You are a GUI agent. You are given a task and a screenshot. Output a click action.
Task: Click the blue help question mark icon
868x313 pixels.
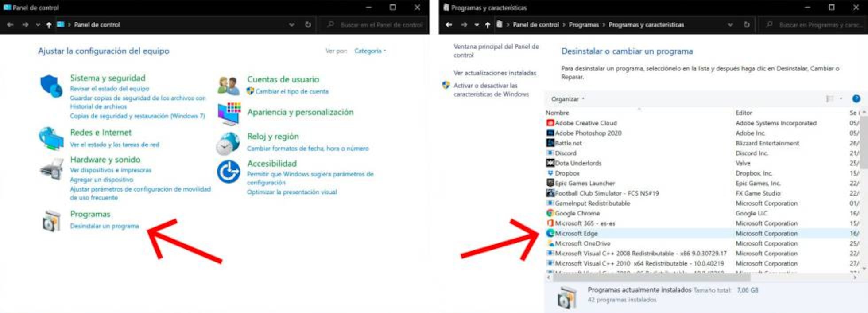coord(856,99)
